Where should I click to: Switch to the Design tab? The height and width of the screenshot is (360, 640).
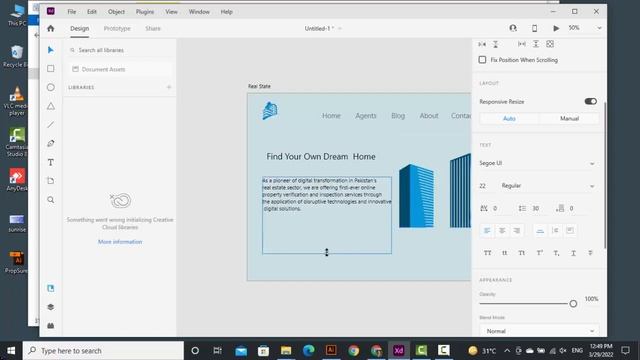pos(80,29)
